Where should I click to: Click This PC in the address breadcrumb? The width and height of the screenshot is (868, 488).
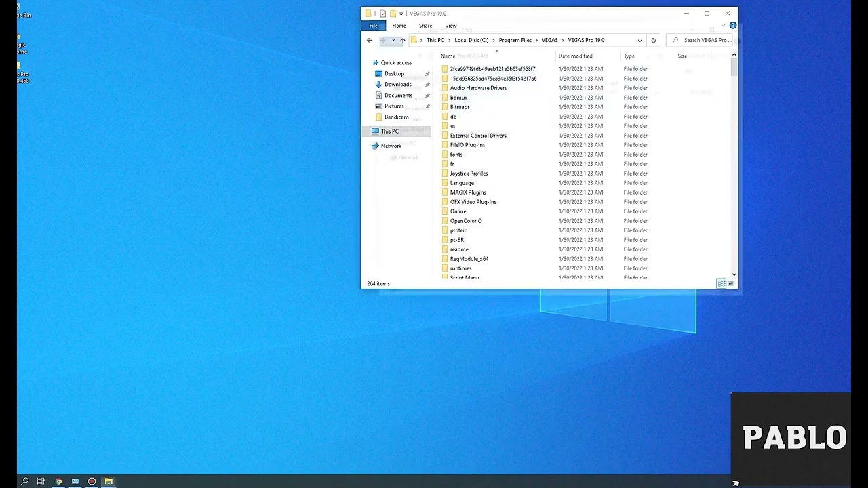[x=435, y=40]
